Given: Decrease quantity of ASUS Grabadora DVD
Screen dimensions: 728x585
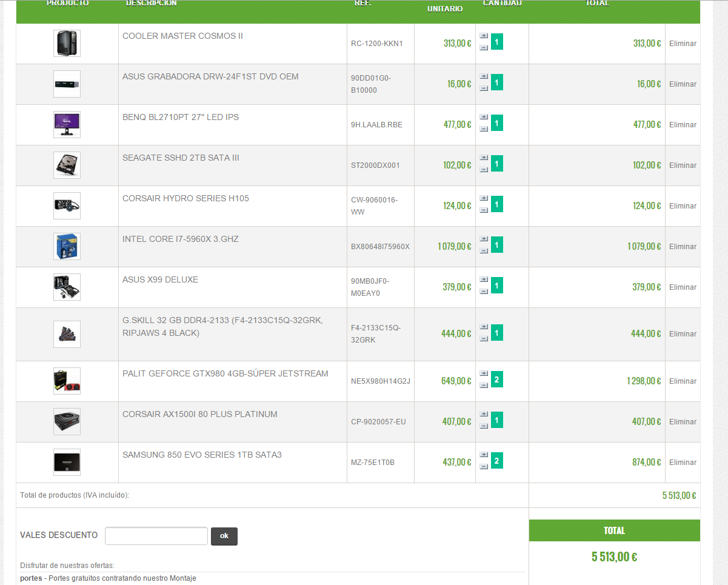Looking at the screenshot, I should [x=484, y=88].
